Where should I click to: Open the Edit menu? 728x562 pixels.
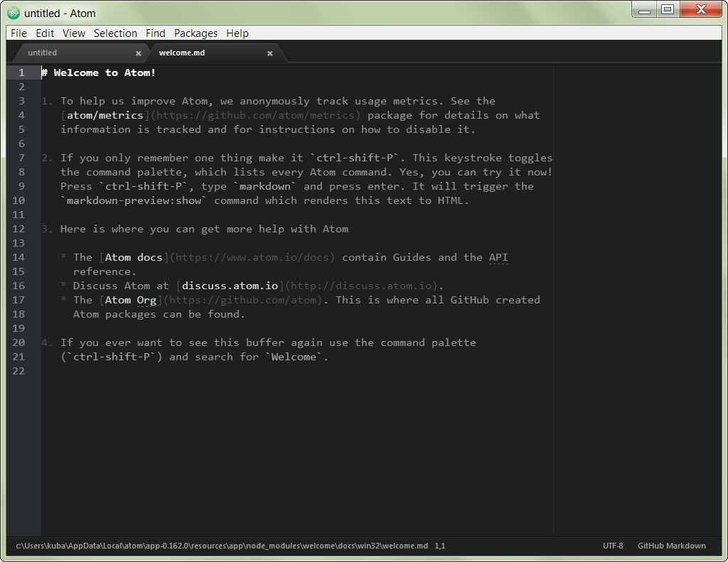pyautogui.click(x=45, y=33)
